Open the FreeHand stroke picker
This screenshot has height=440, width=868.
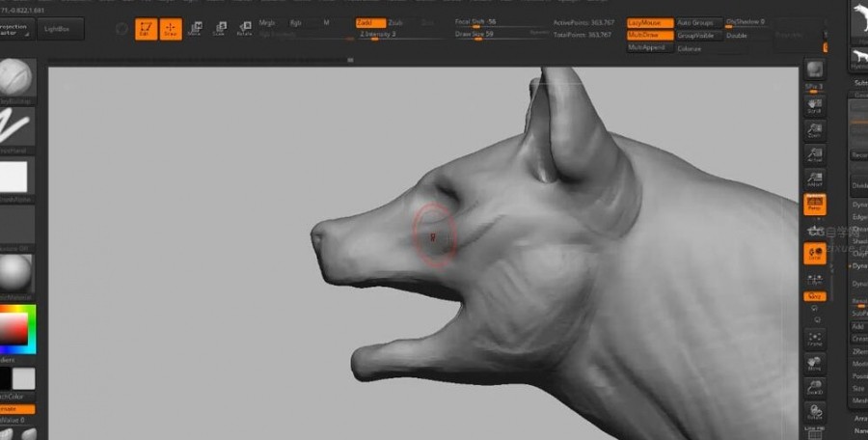click(16, 126)
